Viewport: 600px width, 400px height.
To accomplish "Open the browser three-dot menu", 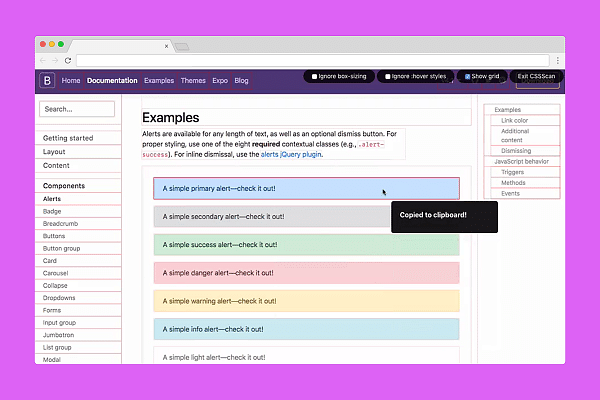I will pos(557,60).
